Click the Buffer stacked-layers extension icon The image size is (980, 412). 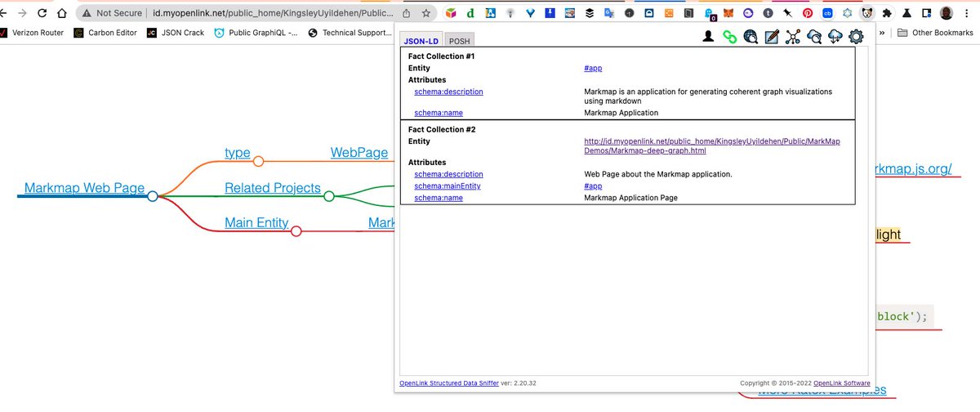coord(590,13)
